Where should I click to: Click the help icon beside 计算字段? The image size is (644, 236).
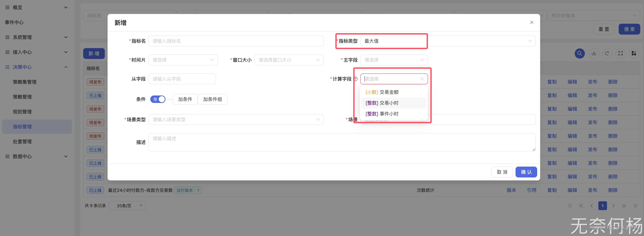[355, 79]
